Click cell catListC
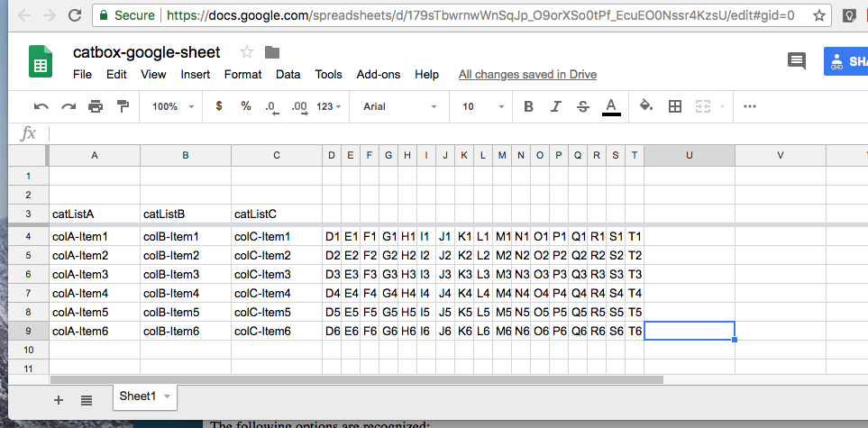The width and height of the screenshot is (868, 428). coord(277,214)
